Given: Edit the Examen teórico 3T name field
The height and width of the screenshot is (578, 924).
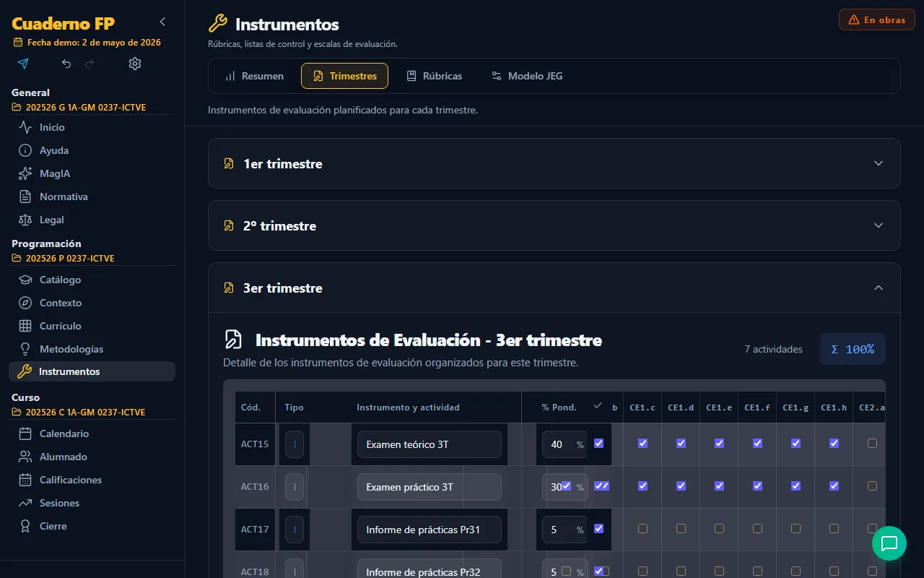Looking at the screenshot, I should [429, 444].
